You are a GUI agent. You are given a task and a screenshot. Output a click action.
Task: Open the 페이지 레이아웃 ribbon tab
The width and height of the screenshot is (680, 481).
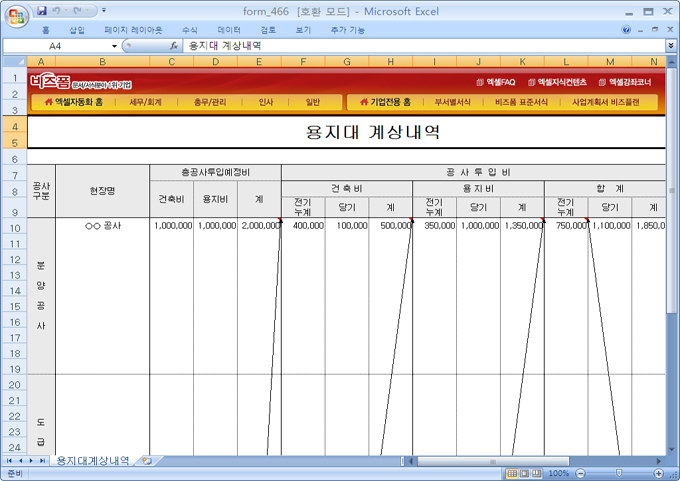click(133, 30)
